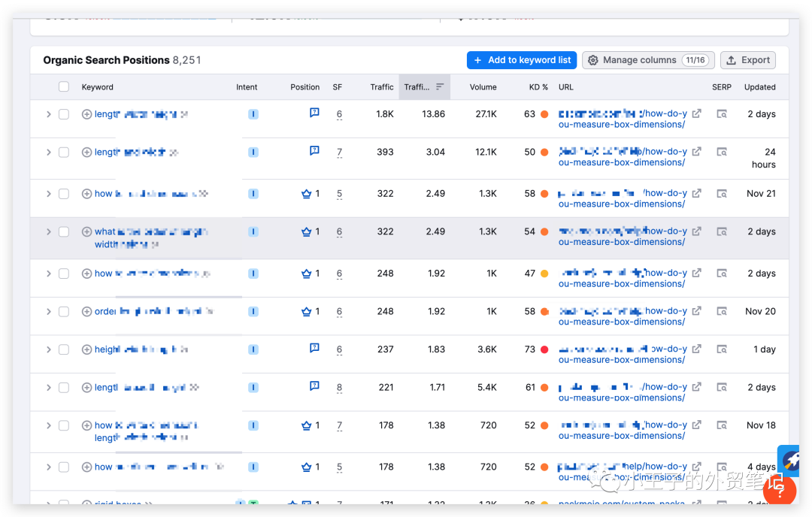812x517 pixels.
Task: Open the Manage columns button
Action: click(x=648, y=60)
